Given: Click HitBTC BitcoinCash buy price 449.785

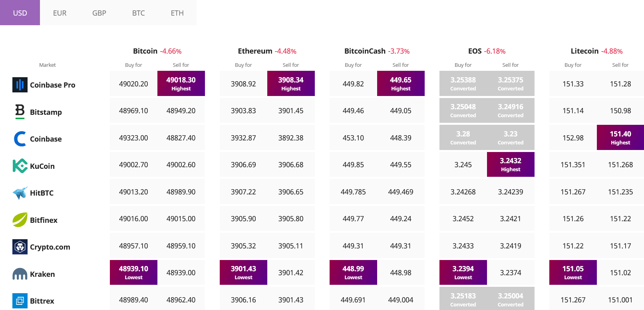Looking at the screenshot, I should (x=353, y=192).
